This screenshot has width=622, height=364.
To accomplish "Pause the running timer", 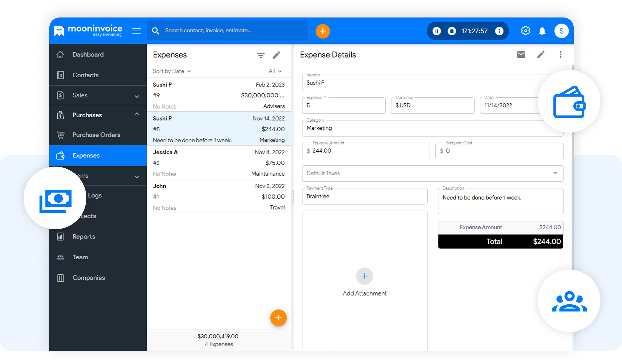I will point(436,31).
